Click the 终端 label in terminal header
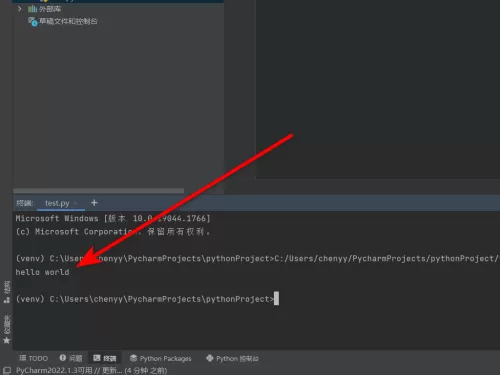Screen dimensions: 500x375 click(25, 203)
